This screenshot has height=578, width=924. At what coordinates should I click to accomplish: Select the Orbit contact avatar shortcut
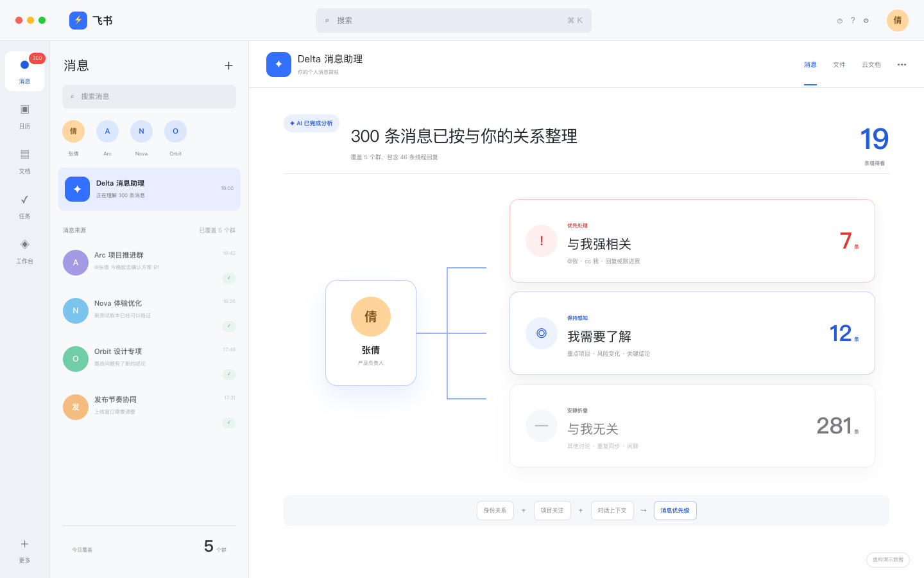[175, 131]
